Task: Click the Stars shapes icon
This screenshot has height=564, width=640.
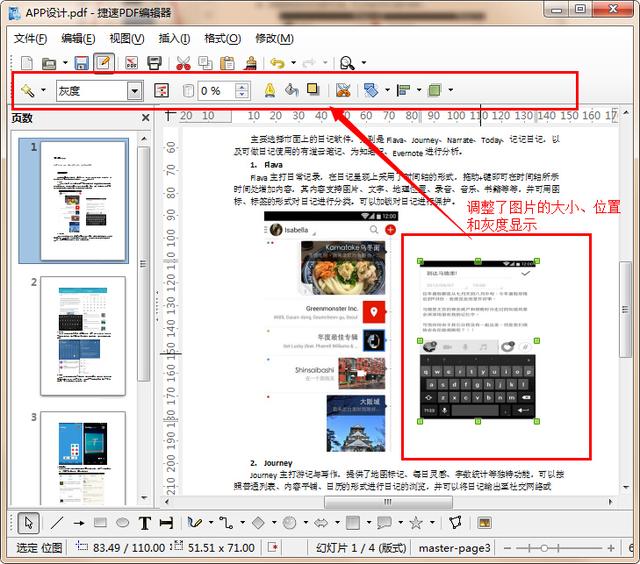Action: (x=416, y=523)
